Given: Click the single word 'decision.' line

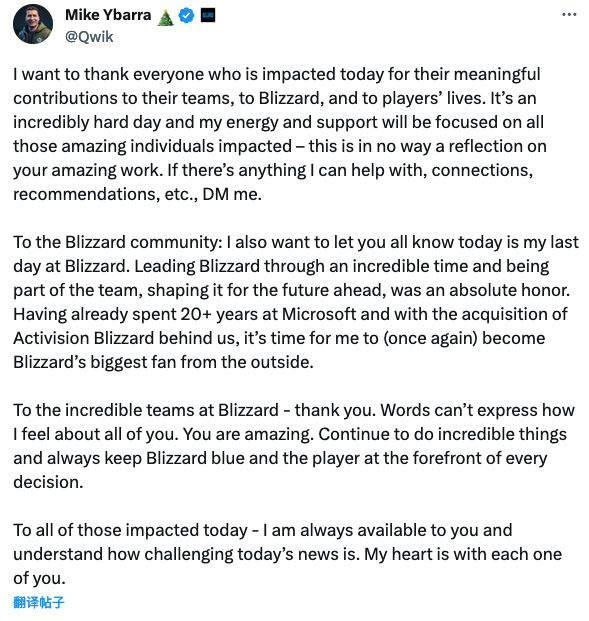Looking at the screenshot, I should [48, 482].
